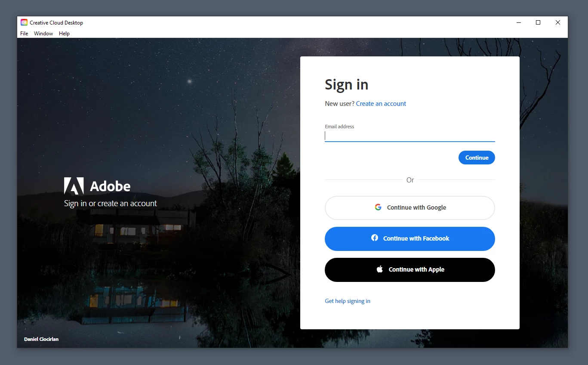
Task: Open the Help menu
Action: pyautogui.click(x=64, y=34)
